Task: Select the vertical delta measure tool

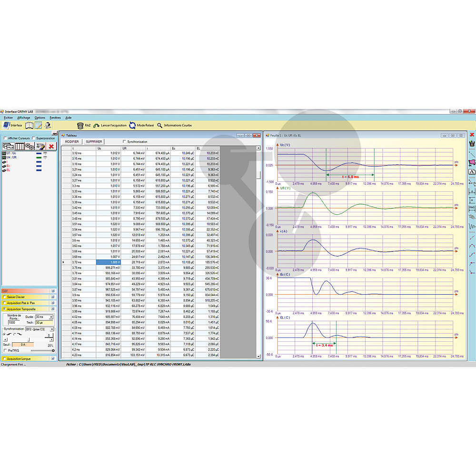Action: (x=472, y=200)
